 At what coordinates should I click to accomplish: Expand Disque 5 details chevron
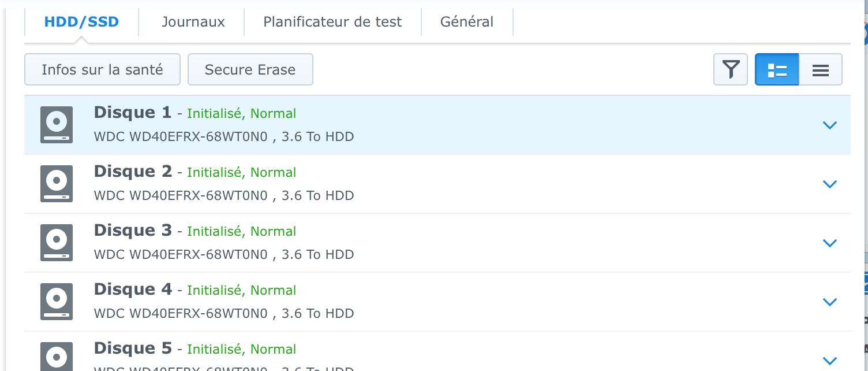829,361
